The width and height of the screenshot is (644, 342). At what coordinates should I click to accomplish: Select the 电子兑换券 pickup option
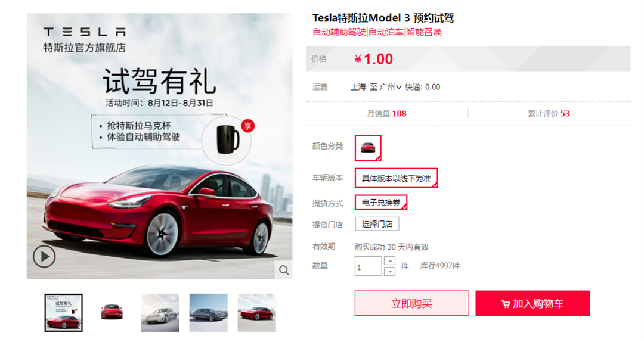point(381,203)
